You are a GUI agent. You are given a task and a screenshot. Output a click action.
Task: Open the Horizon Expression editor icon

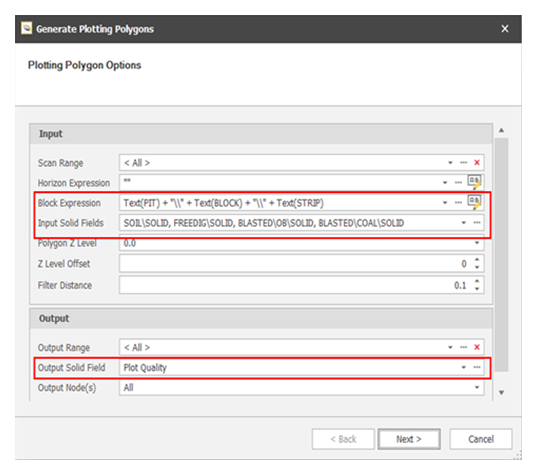pyautogui.click(x=474, y=182)
